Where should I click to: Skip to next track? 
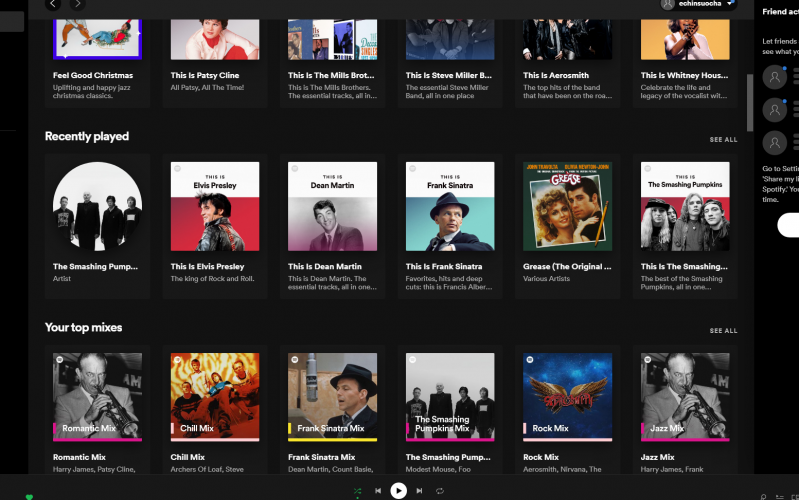(419, 491)
